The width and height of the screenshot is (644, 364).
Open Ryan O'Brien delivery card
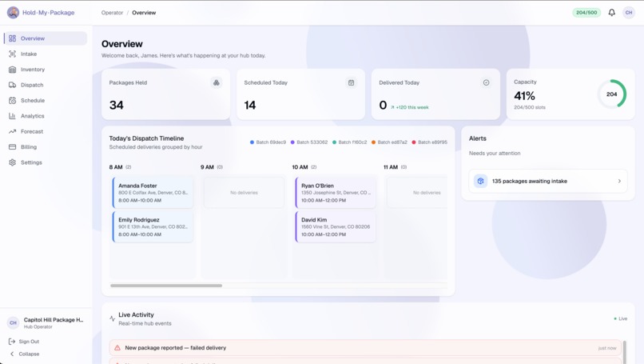pyautogui.click(x=336, y=193)
